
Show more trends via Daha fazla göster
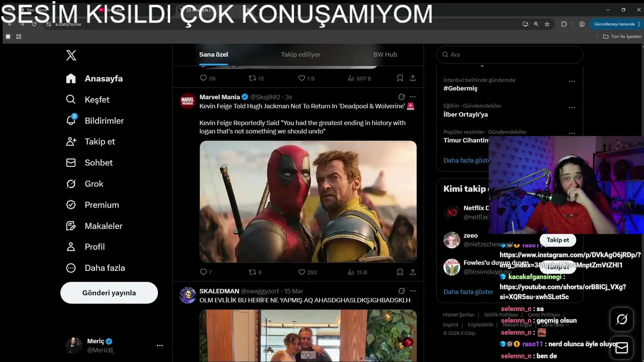point(466,160)
